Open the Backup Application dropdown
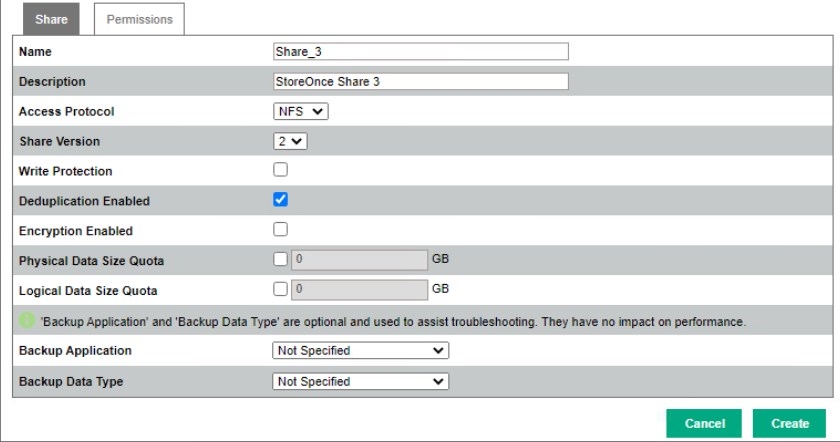 pyautogui.click(x=360, y=351)
